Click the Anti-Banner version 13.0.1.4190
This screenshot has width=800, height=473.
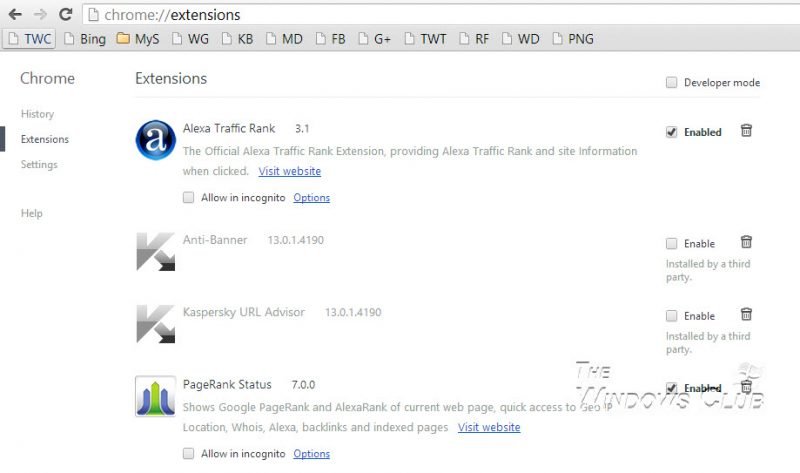click(295, 240)
